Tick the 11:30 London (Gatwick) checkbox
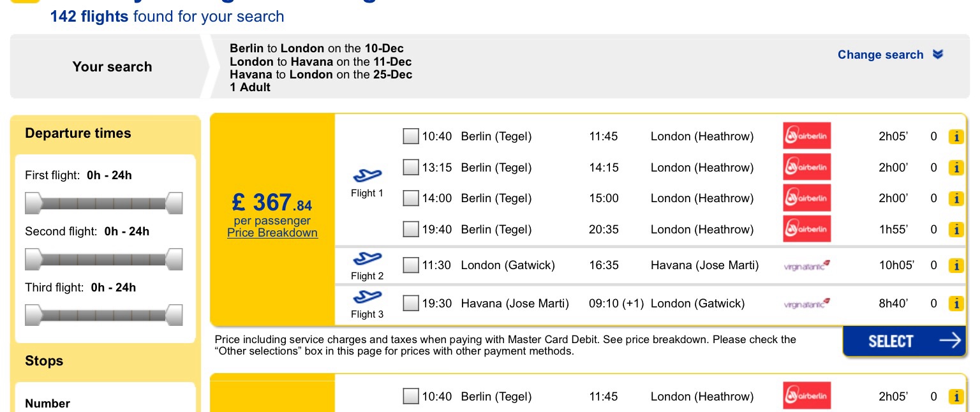Viewport: 980px width, 412px height. pos(411,265)
